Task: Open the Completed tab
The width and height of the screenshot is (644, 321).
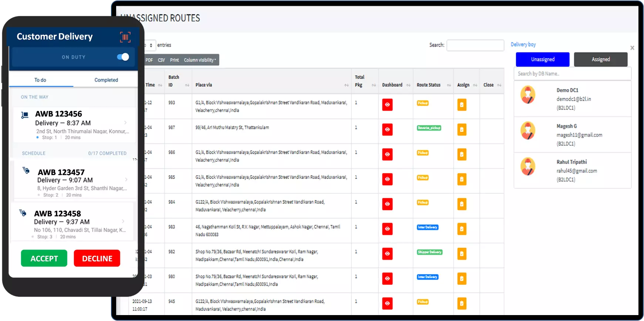Action: click(x=106, y=80)
